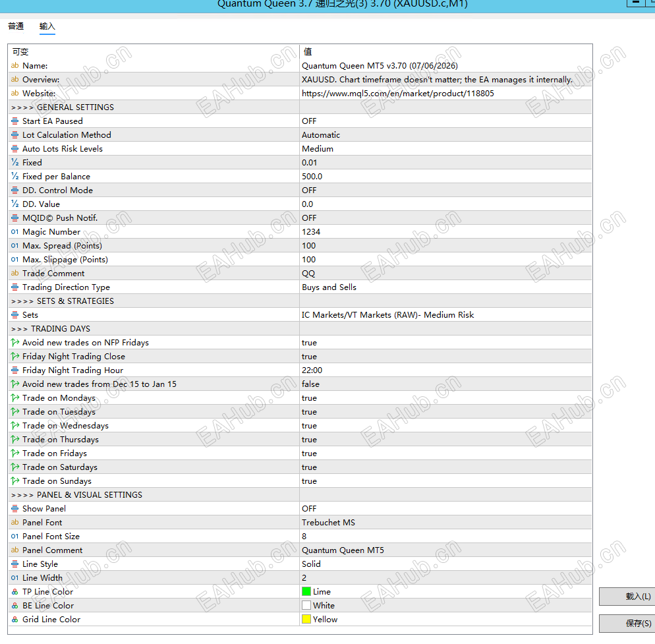This screenshot has height=644, width=655.
Task: Click the fraction icon beside DD. Value
Action: 14,204
